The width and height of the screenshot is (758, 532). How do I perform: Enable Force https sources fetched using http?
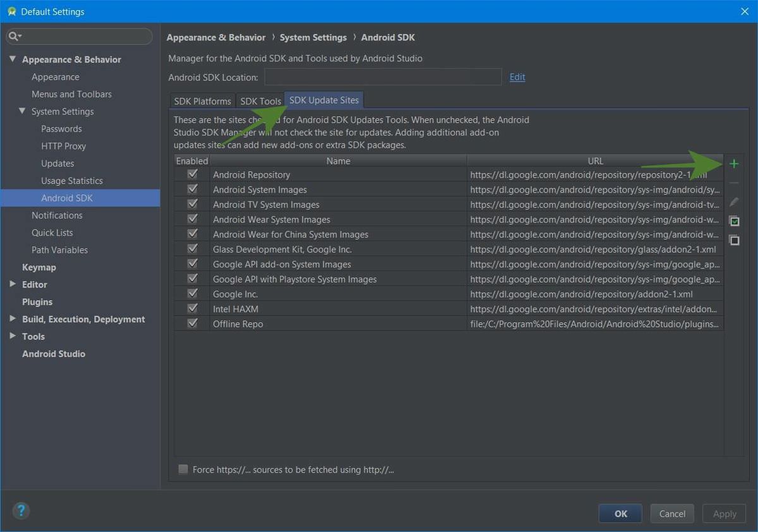(183, 469)
